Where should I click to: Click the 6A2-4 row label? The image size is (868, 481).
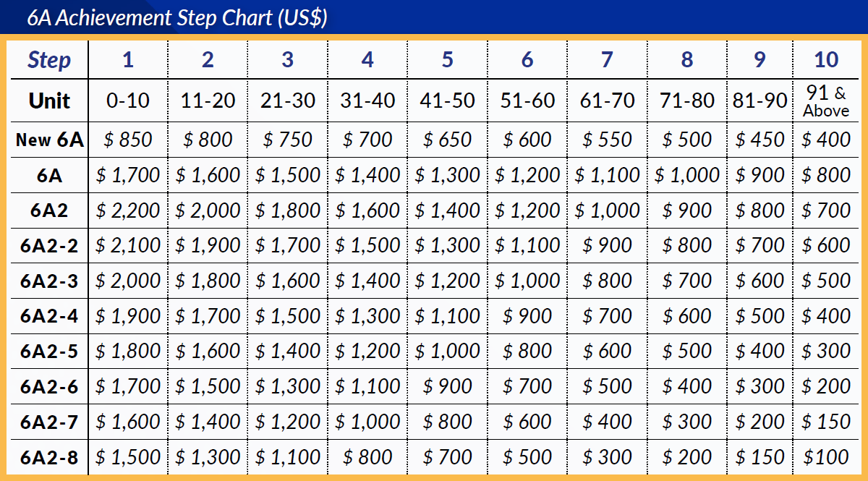(x=49, y=316)
